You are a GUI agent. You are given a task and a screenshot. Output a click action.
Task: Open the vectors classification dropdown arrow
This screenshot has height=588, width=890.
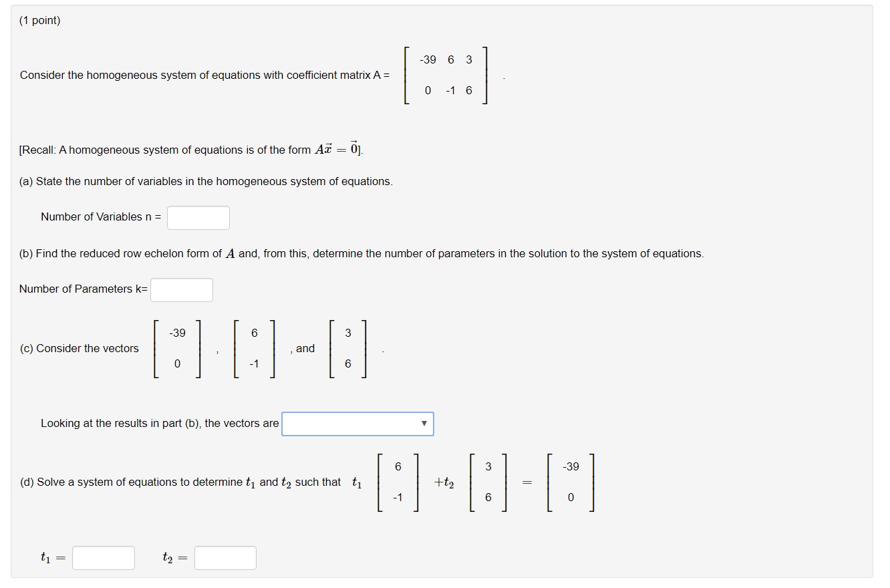[x=425, y=424]
